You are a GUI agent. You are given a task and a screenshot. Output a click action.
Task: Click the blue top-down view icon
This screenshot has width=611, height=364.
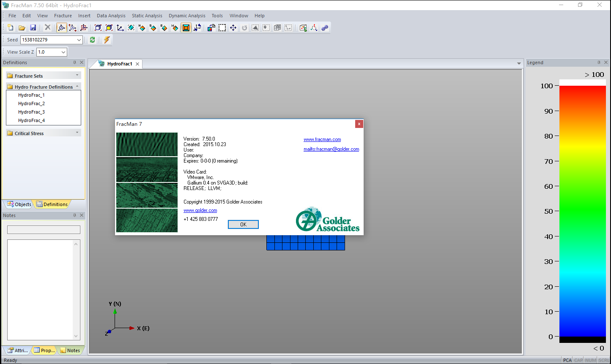tap(131, 27)
